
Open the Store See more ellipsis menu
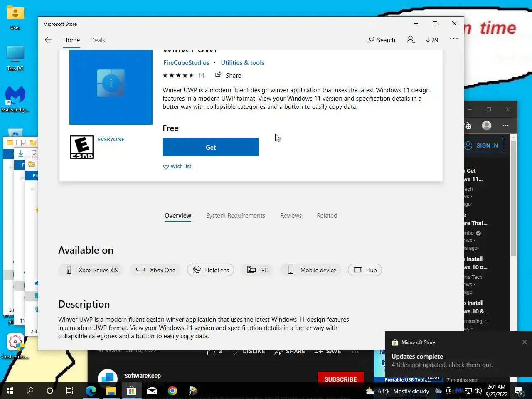454,39
